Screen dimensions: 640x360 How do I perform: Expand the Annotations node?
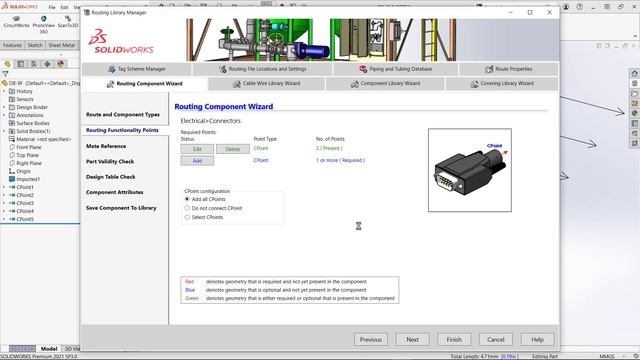coord(4,115)
